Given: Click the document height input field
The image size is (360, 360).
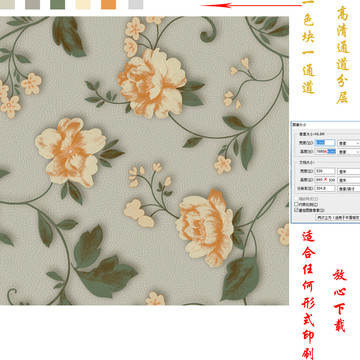Looking at the screenshot, I should [x=325, y=180].
